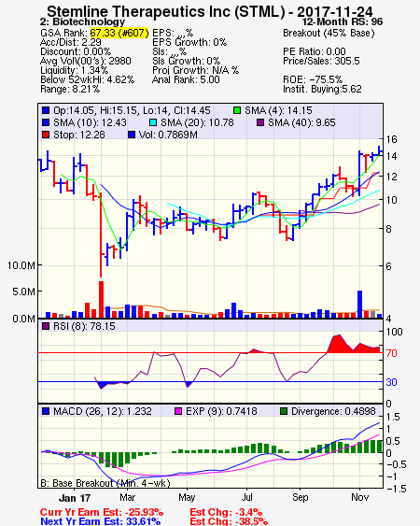Click 'Est Chg: -38.5%' text
The height and width of the screenshot is (526, 420).
[229, 521]
